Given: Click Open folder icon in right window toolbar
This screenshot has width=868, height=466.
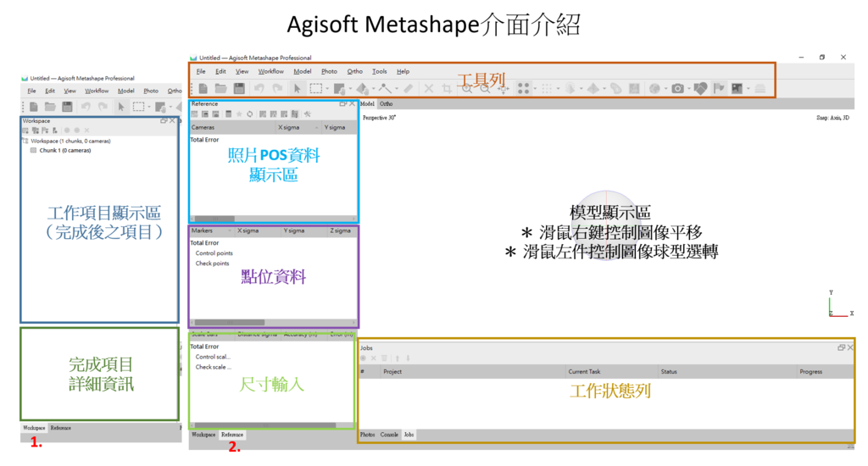Looking at the screenshot, I should click(221, 89).
